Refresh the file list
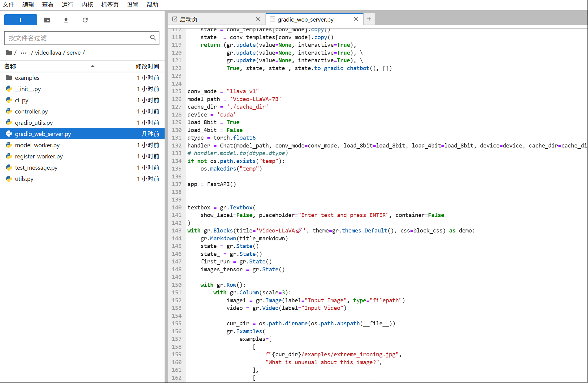 pos(85,20)
